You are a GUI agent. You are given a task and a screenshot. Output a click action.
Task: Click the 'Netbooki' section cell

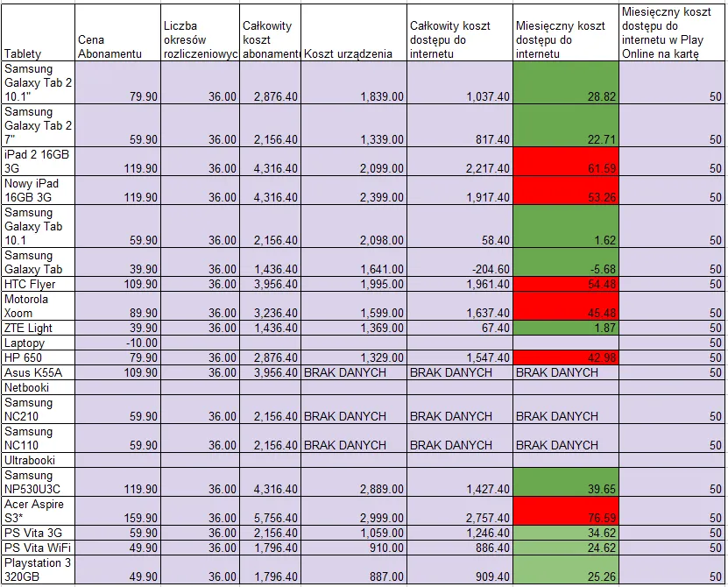(x=38, y=387)
